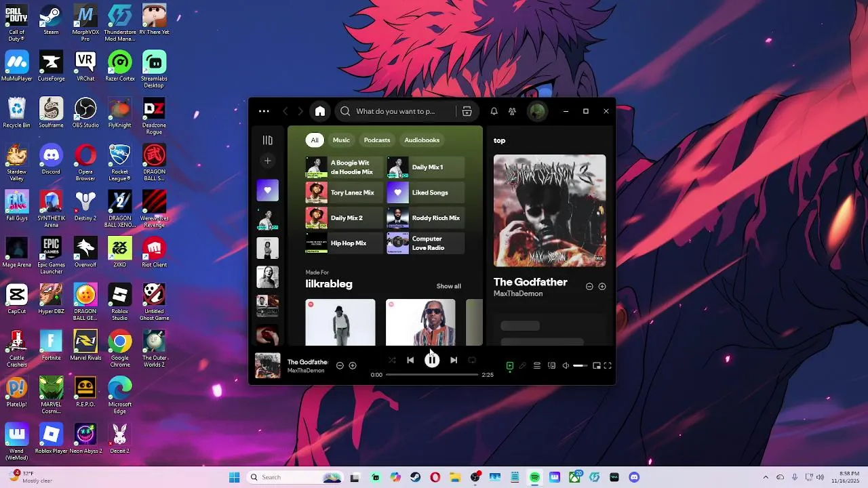This screenshot has height=488, width=868.
Task: Click Show all for Made For section
Action: tap(448, 286)
